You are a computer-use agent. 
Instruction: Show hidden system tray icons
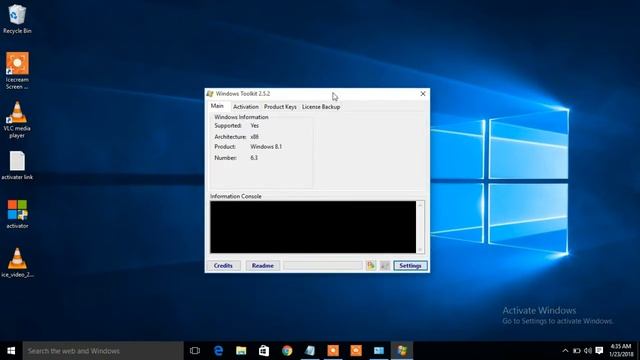(x=565, y=351)
